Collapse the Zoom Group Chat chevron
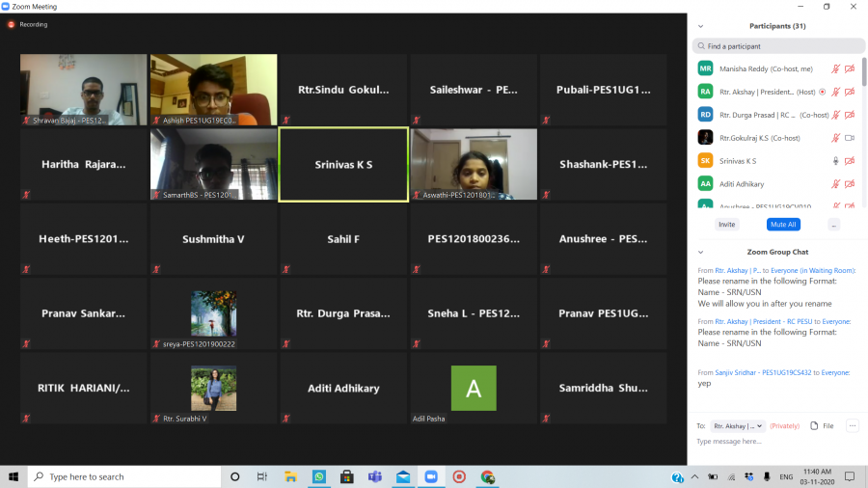 700,252
